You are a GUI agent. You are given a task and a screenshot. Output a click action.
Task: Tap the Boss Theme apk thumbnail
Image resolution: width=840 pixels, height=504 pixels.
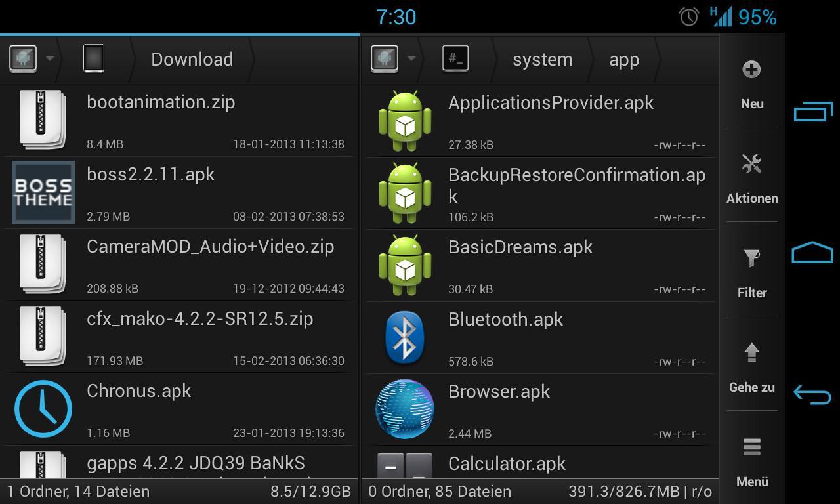click(43, 192)
